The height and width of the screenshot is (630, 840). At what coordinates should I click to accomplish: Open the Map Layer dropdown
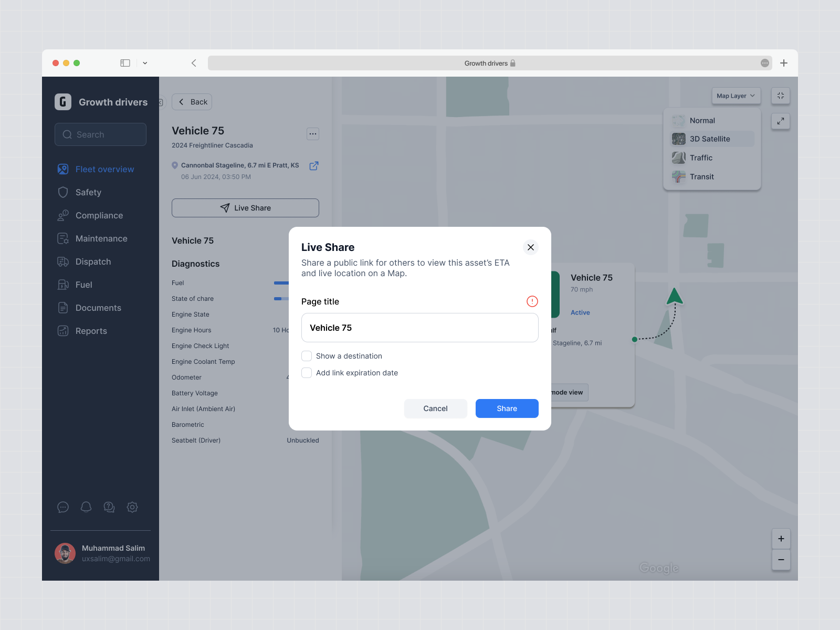[x=736, y=96]
